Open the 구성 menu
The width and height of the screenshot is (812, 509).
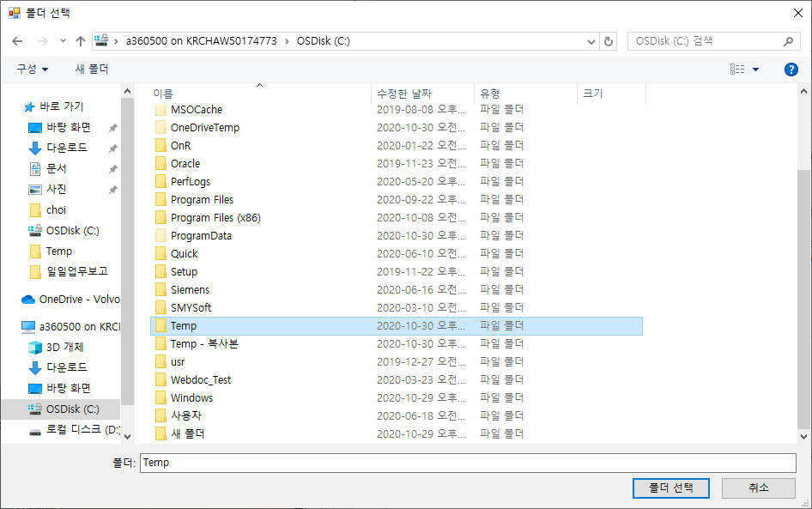tap(32, 69)
